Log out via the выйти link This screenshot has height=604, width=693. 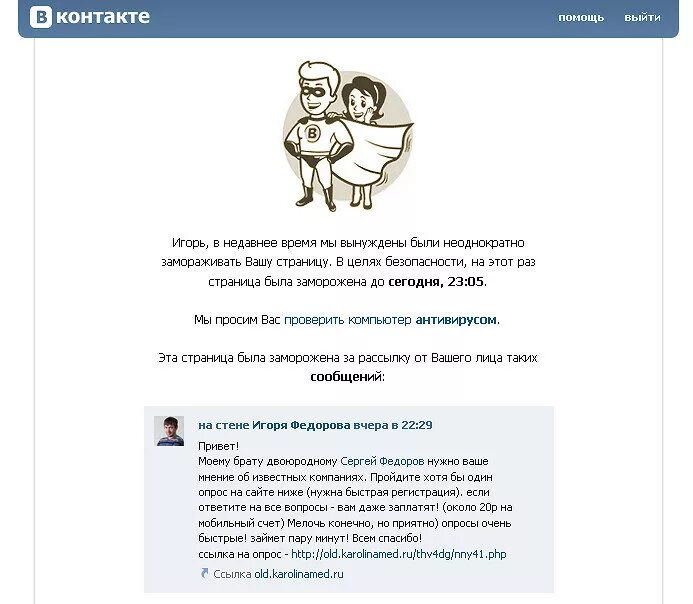[x=642, y=18]
